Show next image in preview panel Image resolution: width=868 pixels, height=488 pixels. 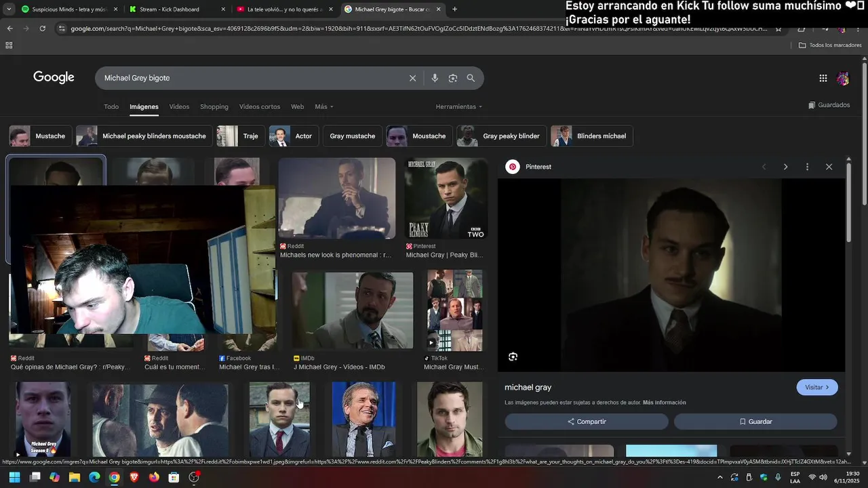point(785,167)
